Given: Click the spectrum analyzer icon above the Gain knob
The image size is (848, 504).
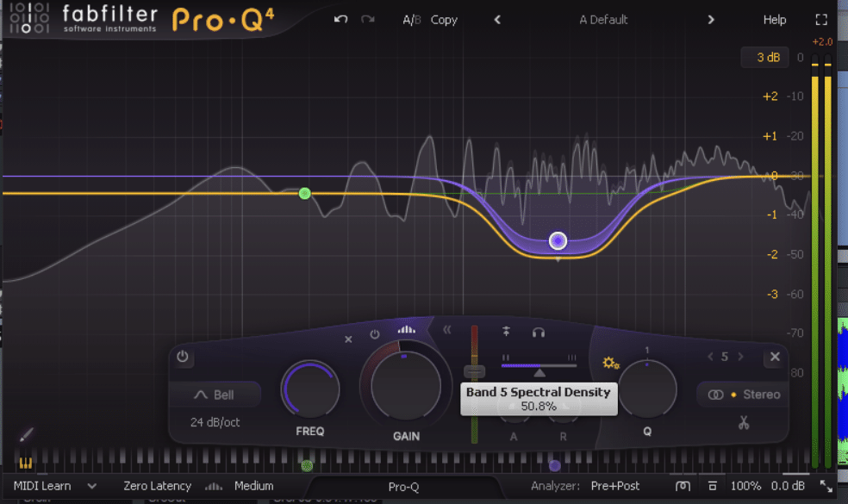Looking at the screenshot, I should point(407,329).
